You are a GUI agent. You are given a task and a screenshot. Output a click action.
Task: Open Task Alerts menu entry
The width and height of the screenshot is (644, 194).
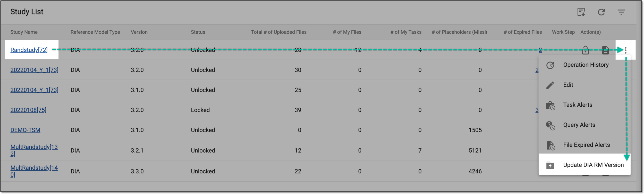click(x=584, y=105)
